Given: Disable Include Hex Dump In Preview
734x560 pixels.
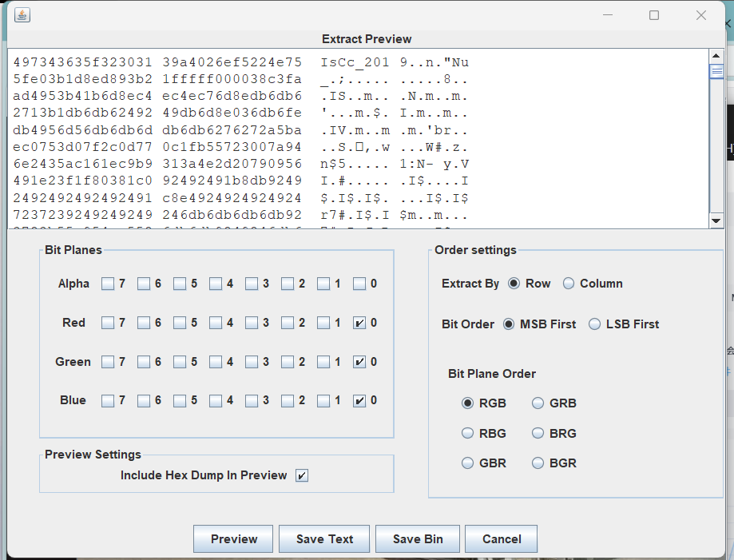Looking at the screenshot, I should pyautogui.click(x=301, y=475).
